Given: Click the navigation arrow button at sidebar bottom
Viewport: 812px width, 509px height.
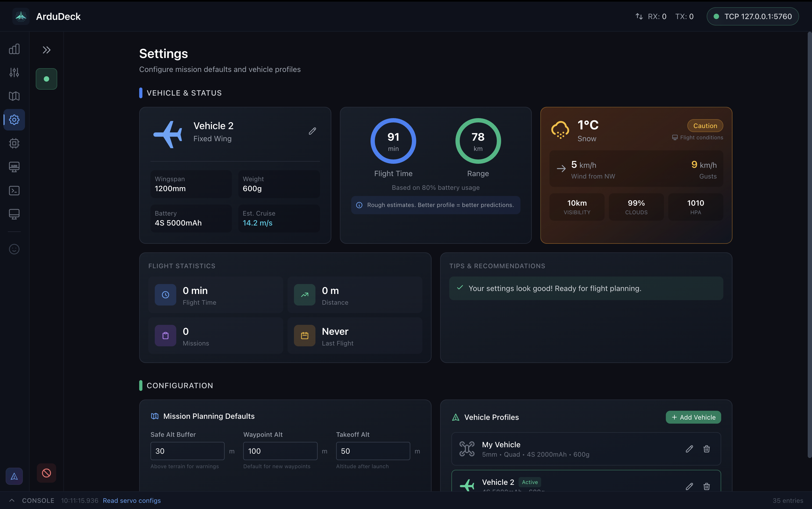Looking at the screenshot, I should (14, 476).
